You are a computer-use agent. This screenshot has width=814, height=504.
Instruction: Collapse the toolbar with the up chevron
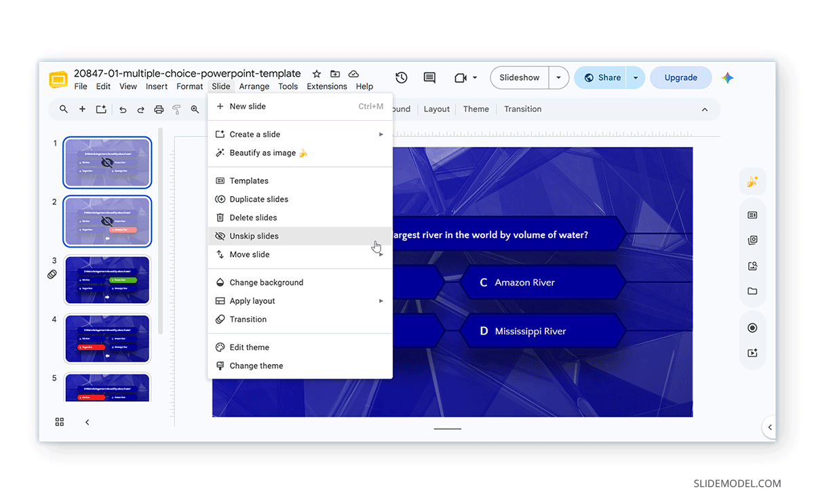(704, 109)
